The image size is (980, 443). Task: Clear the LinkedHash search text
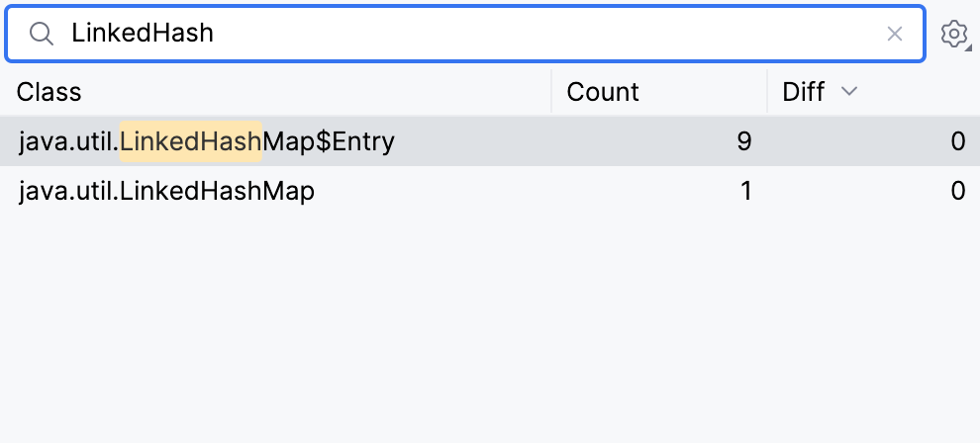pyautogui.click(x=895, y=34)
